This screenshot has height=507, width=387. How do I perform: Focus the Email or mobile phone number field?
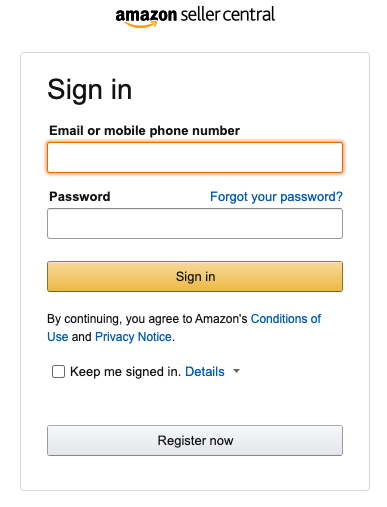[x=195, y=158]
